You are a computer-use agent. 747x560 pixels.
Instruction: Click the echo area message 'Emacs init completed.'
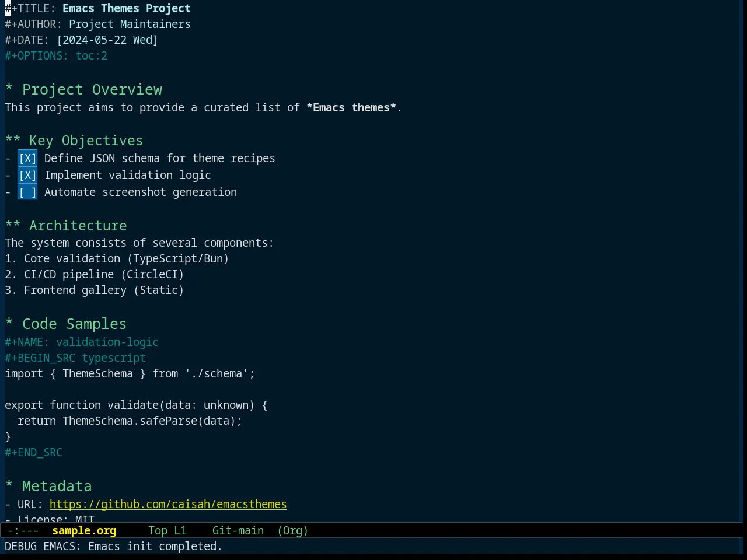pyautogui.click(x=155, y=546)
